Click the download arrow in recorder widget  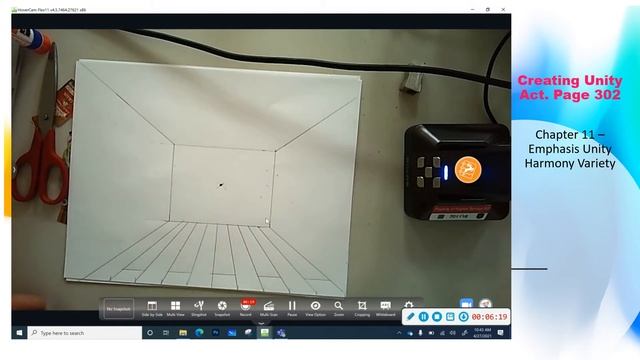pos(463,317)
